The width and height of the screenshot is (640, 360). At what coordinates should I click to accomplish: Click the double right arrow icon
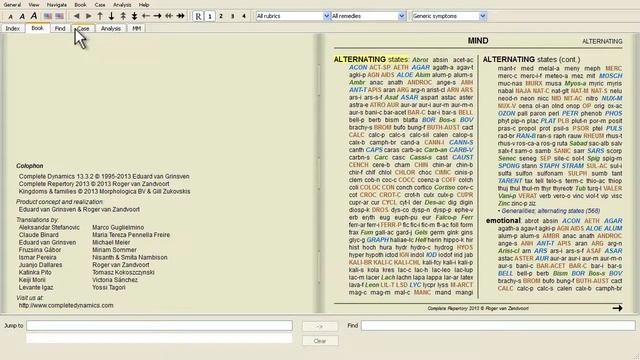pyautogui.click(x=180, y=16)
